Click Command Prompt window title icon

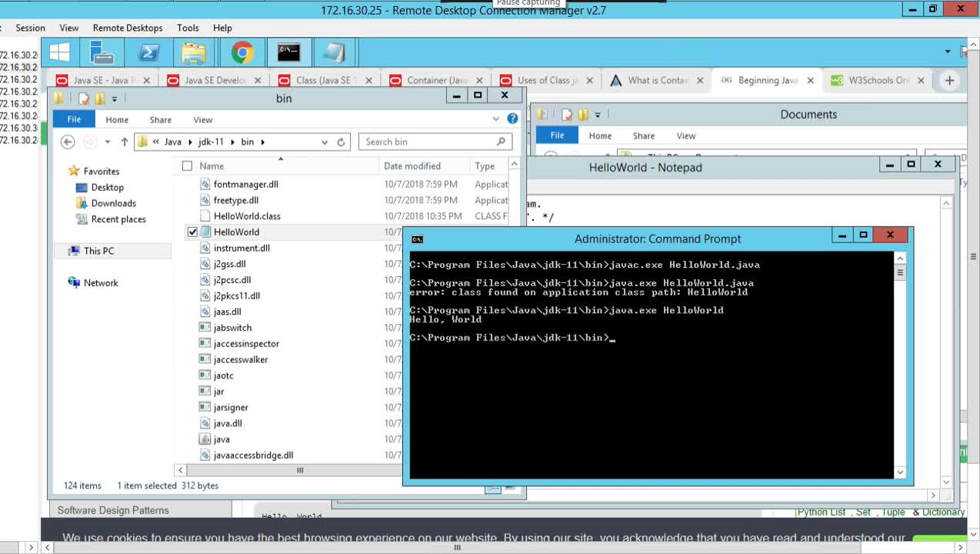pyautogui.click(x=417, y=239)
